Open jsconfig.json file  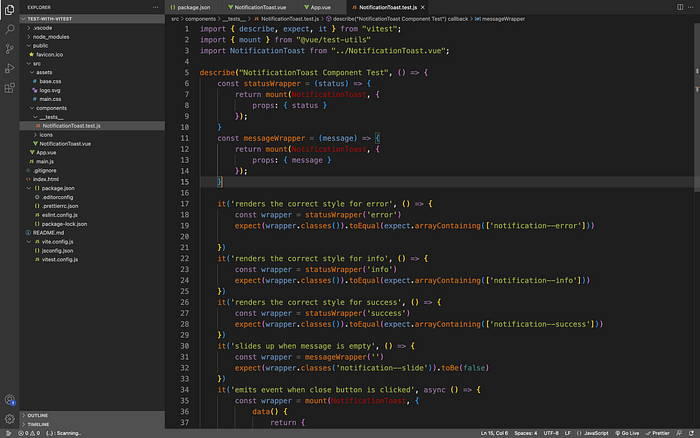tap(92, 250)
